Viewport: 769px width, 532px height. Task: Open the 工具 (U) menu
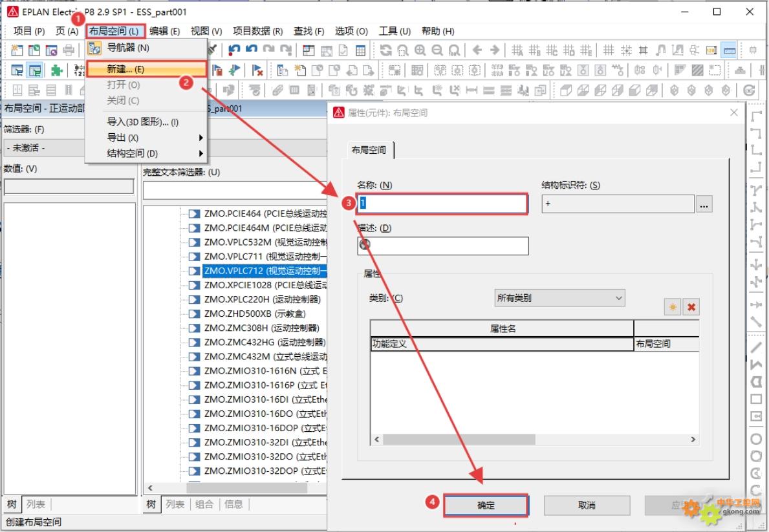click(395, 31)
